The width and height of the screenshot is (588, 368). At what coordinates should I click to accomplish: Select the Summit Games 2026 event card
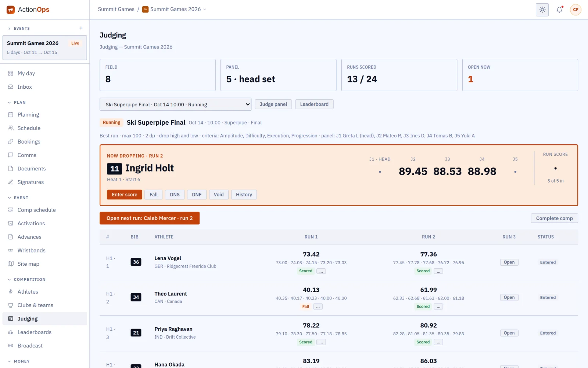coord(44,47)
